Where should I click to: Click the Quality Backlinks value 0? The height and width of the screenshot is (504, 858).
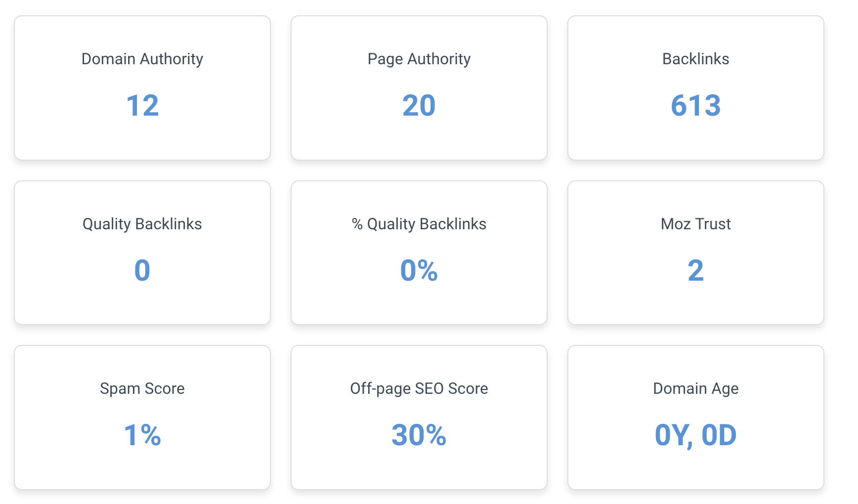pyautogui.click(x=142, y=271)
